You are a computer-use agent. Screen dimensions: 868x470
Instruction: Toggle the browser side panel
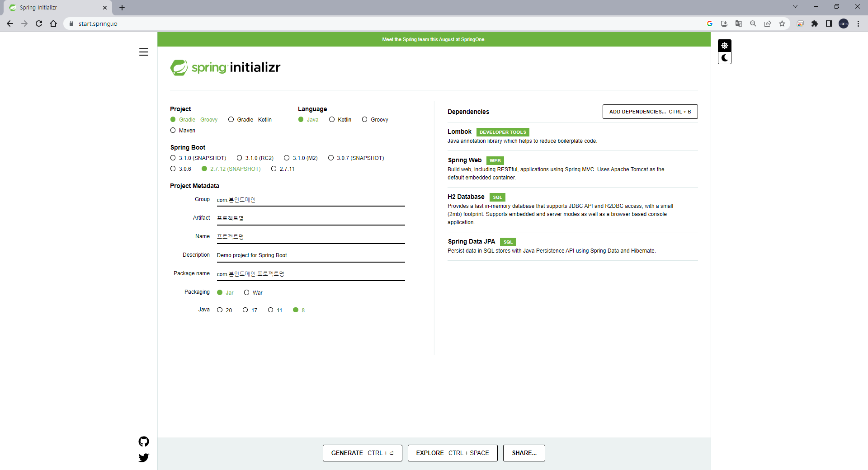tap(829, 23)
